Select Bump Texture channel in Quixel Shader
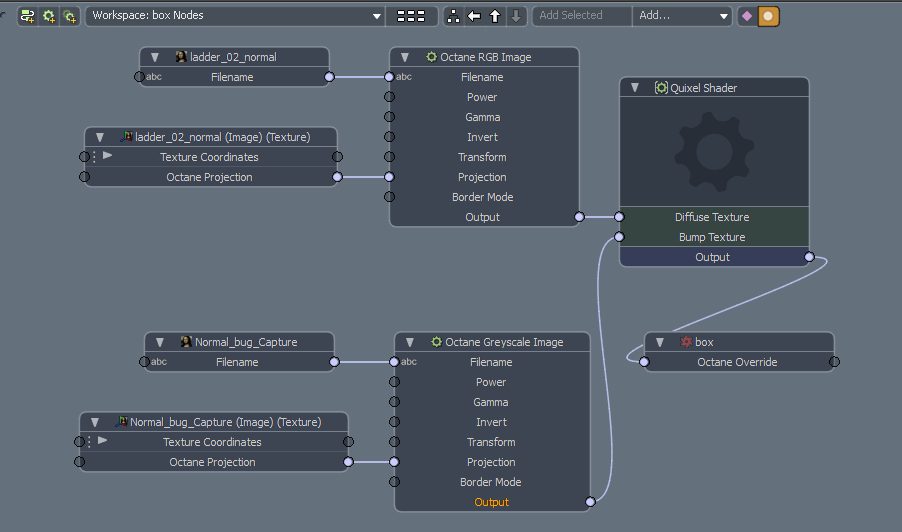 coord(712,237)
